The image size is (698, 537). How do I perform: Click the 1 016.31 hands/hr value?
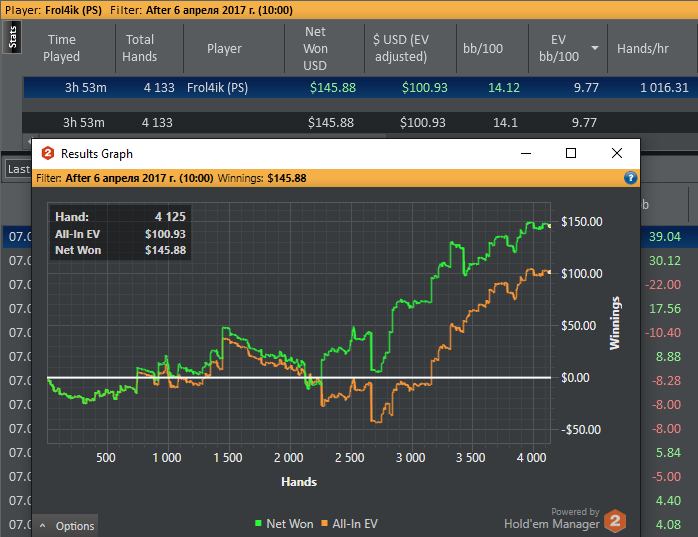(x=664, y=87)
